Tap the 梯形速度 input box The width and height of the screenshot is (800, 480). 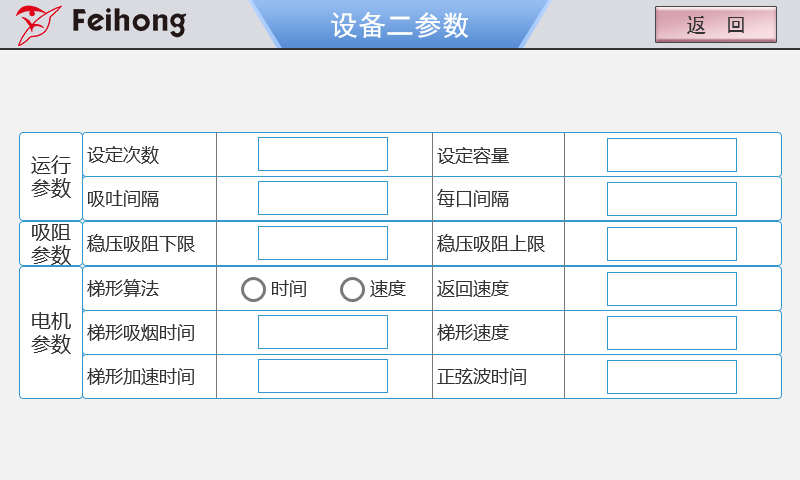(x=671, y=332)
